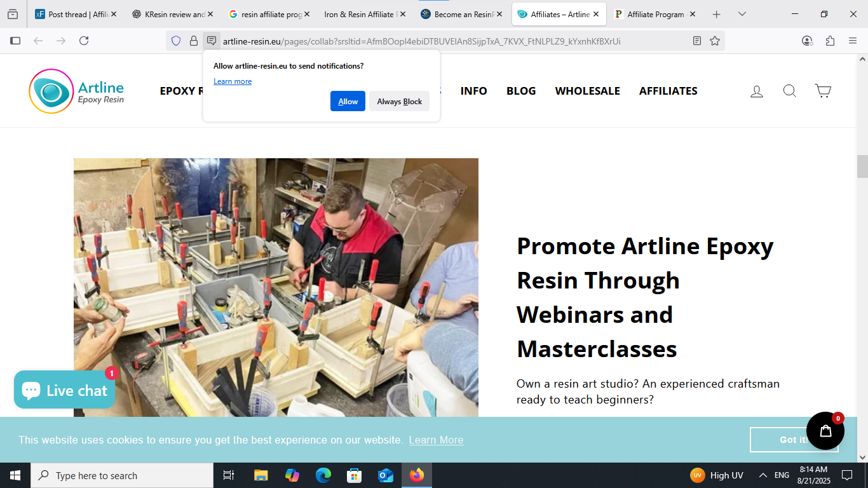Click Always Block for notifications

click(x=399, y=101)
